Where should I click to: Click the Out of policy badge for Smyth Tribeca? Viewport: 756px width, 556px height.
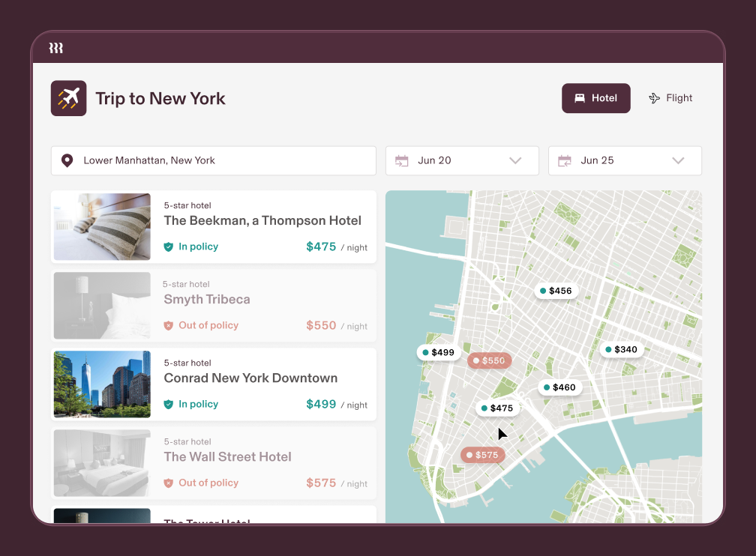pos(201,325)
